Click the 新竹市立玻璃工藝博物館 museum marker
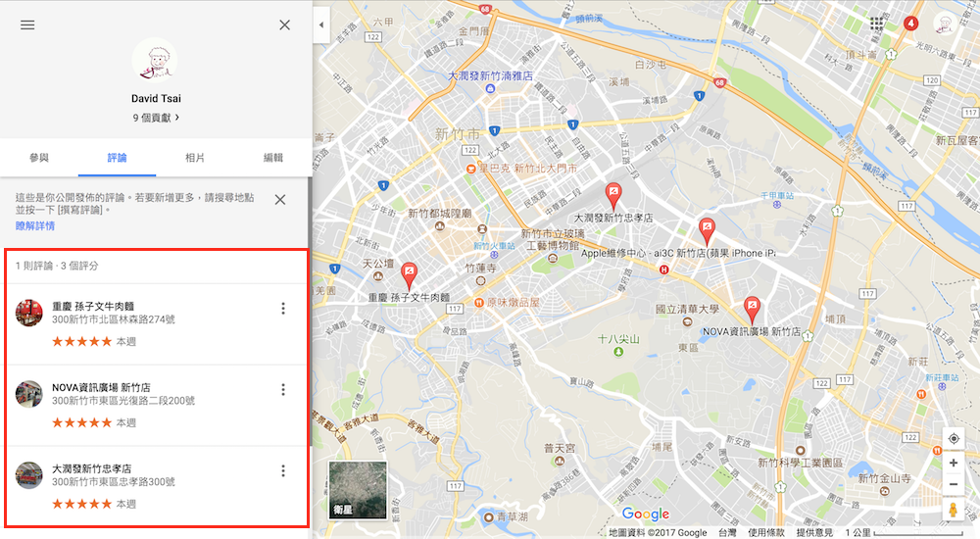The height and width of the screenshot is (539, 980). click(x=552, y=259)
